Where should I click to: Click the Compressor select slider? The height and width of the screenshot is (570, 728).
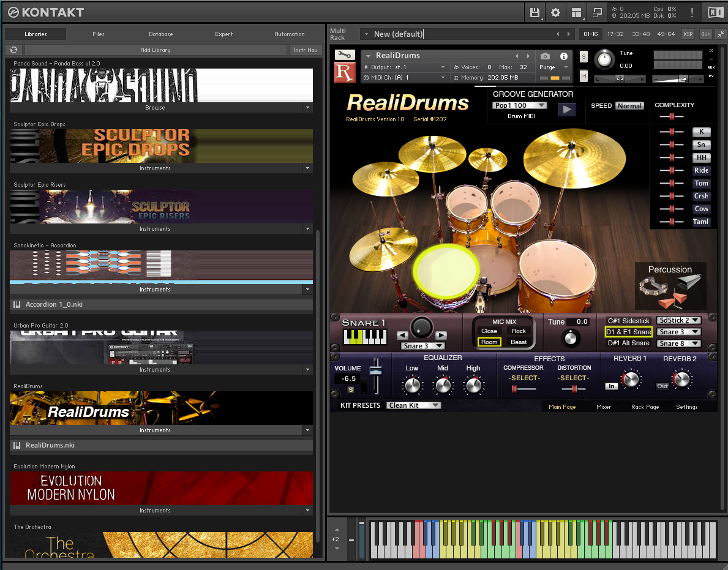524,389
